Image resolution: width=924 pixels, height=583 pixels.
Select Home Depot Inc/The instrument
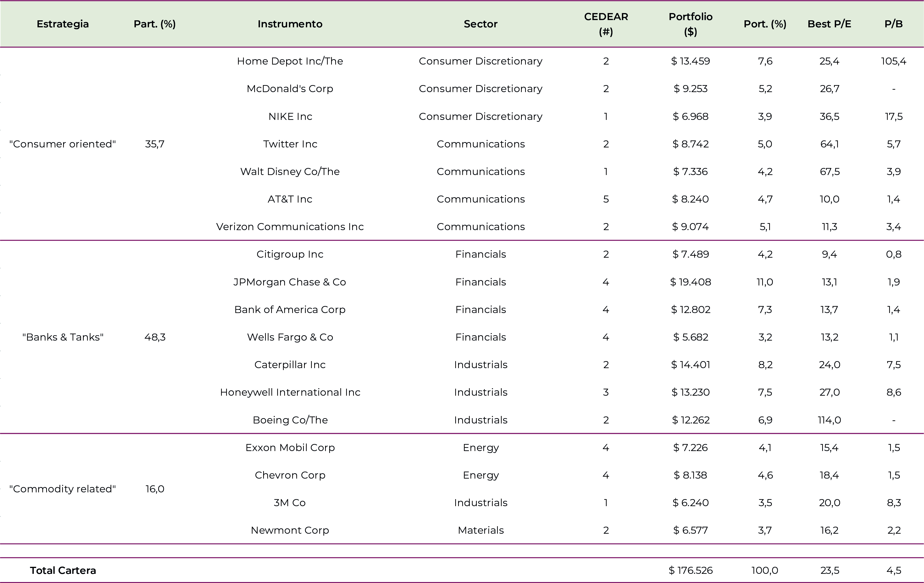coord(290,61)
